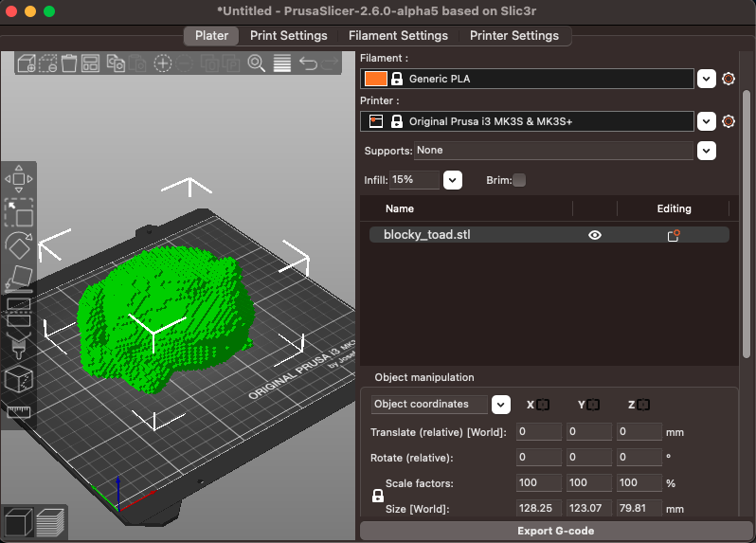Open printer settings gear icon

(x=728, y=121)
